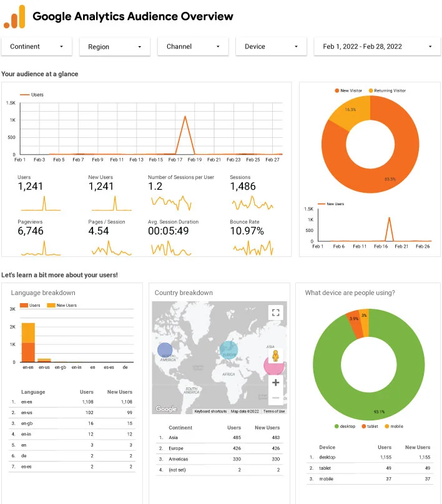442x504 pixels.
Task: Toggle fullscreen view on the map
Action: (276, 313)
